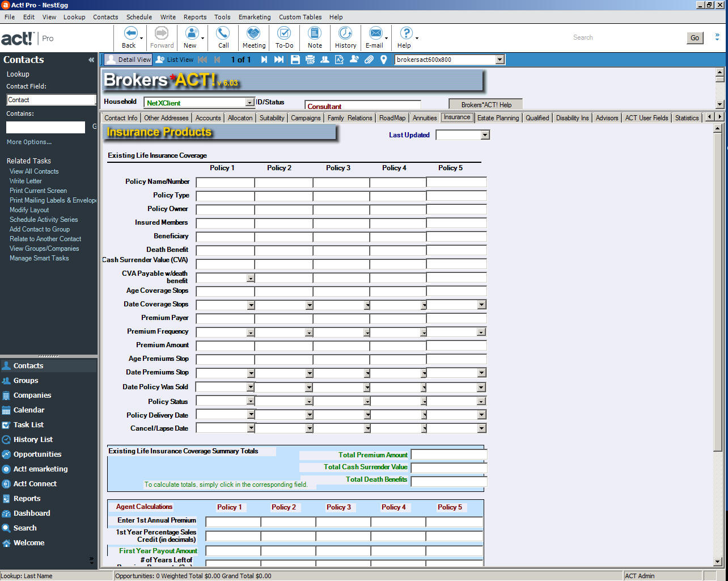Click the Note toolbar icon
728x581 pixels.
coord(315,33)
